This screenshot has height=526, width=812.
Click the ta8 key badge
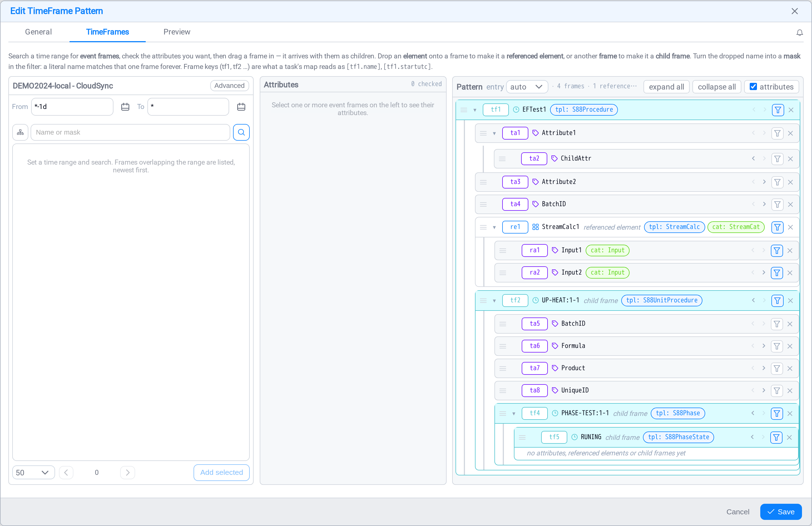pos(535,390)
